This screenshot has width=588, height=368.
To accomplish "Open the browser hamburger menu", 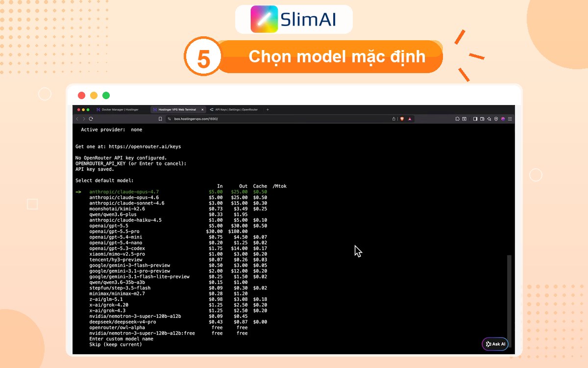I will 510,119.
